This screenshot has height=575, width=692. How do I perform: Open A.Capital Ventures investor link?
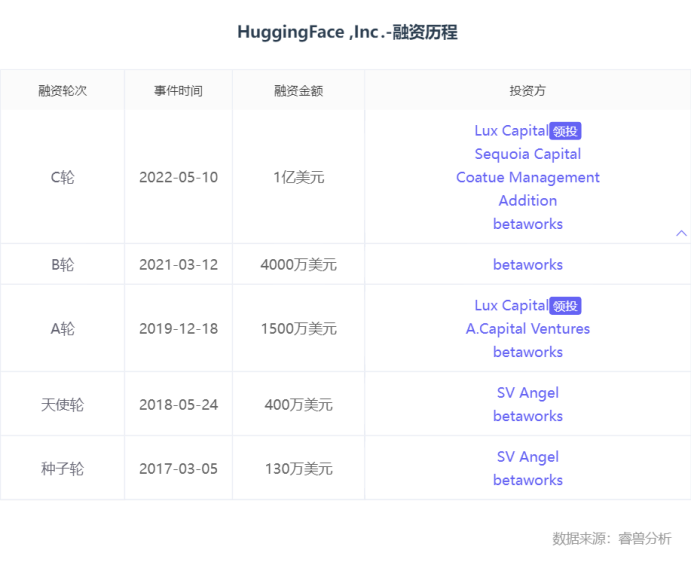point(528,329)
